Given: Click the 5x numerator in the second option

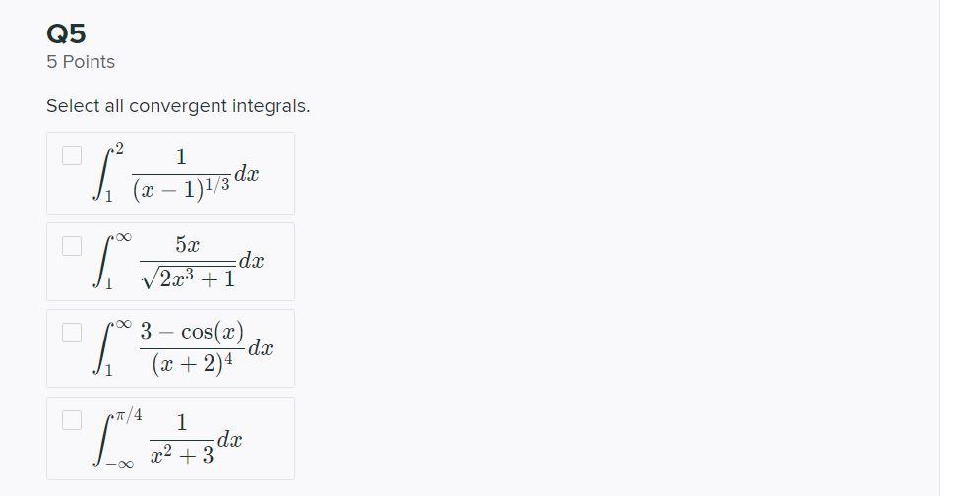Looking at the screenshot, I should [x=188, y=245].
